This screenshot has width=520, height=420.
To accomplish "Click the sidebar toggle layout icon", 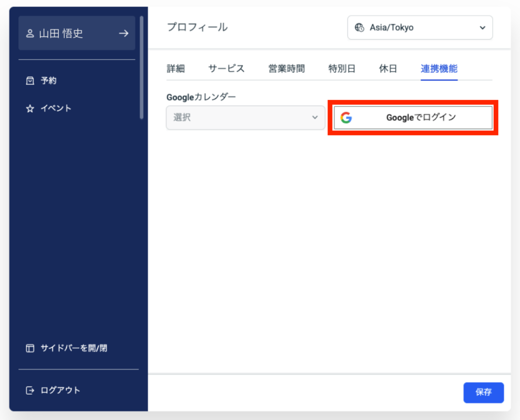I will point(30,348).
